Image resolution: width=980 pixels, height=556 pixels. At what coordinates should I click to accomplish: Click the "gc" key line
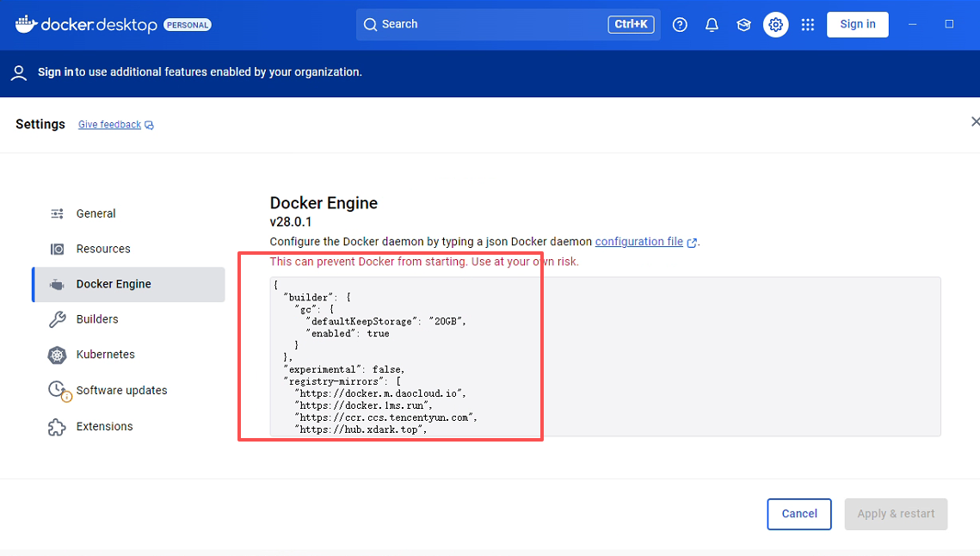tap(315, 310)
